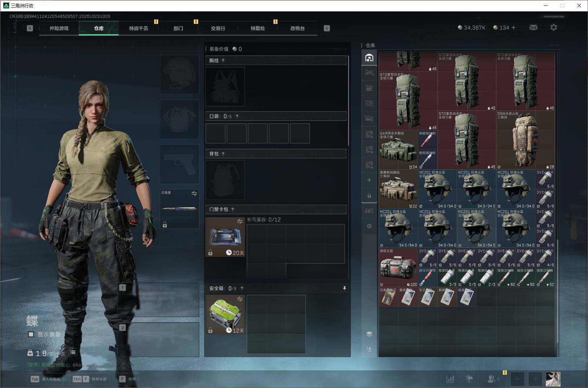Show help for 背包 backpack section

[223, 154]
